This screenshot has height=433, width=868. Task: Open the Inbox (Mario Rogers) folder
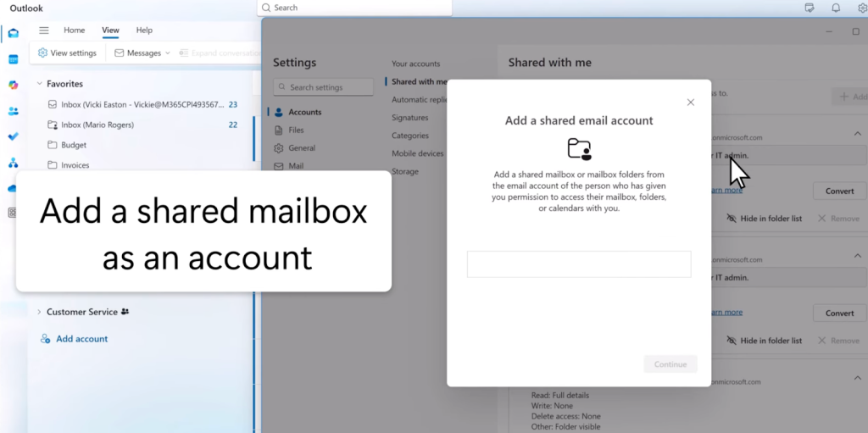click(97, 125)
